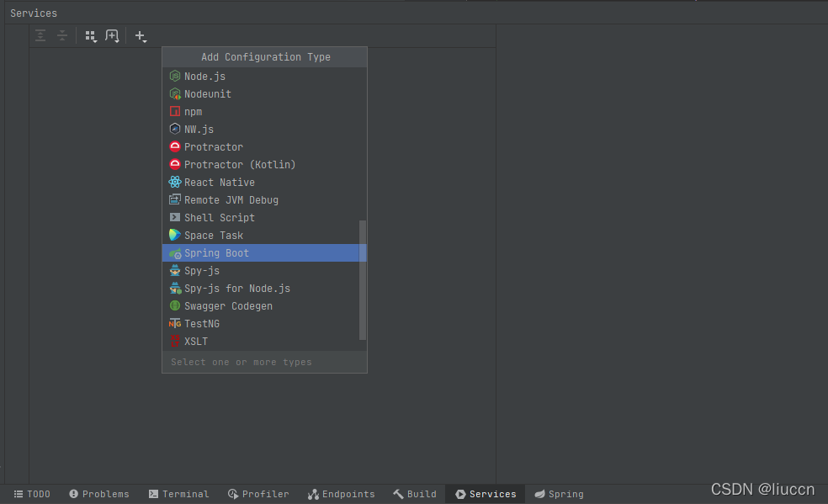Choose npm from the list
The width and height of the screenshot is (828, 504).
click(x=264, y=112)
